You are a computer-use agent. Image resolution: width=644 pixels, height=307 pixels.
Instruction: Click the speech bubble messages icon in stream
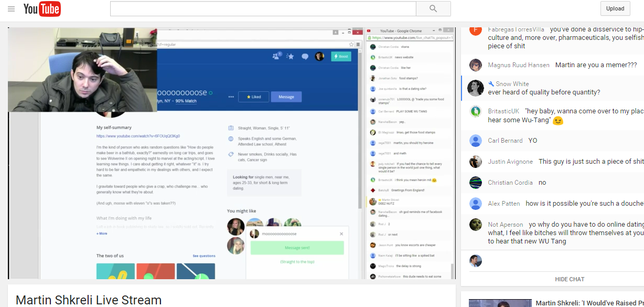click(x=305, y=57)
